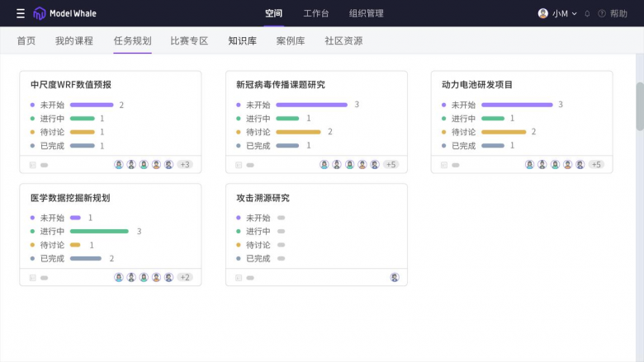
Task: Click the footer icon on 动力电池研发项目 card
Action: [x=444, y=165]
